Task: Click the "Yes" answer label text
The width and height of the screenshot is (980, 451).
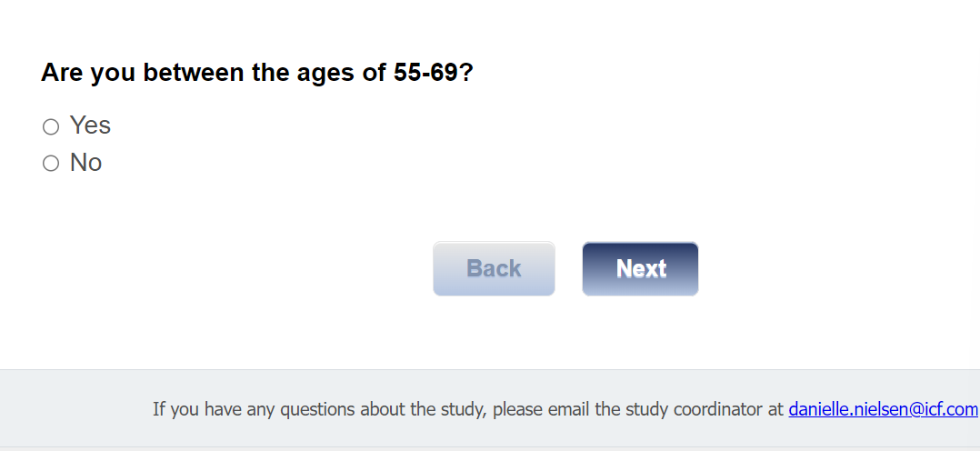Action: [x=90, y=125]
